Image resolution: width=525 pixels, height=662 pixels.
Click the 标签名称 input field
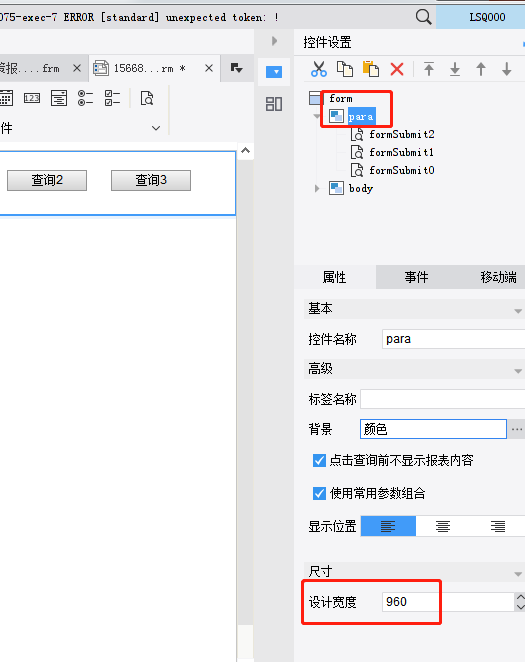[443, 399]
